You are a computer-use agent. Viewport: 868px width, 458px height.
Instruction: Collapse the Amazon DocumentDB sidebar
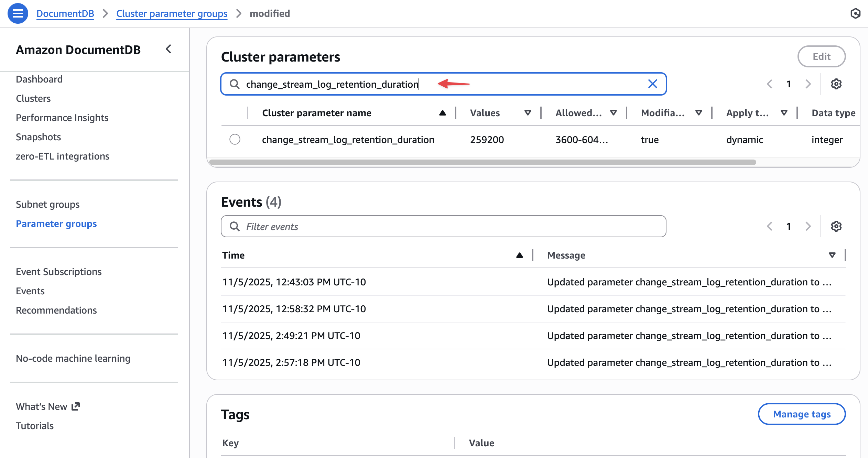pyautogui.click(x=168, y=49)
